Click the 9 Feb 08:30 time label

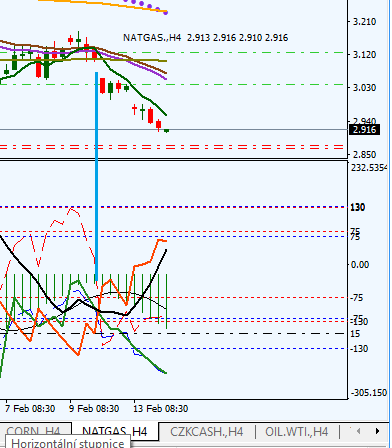point(94,408)
